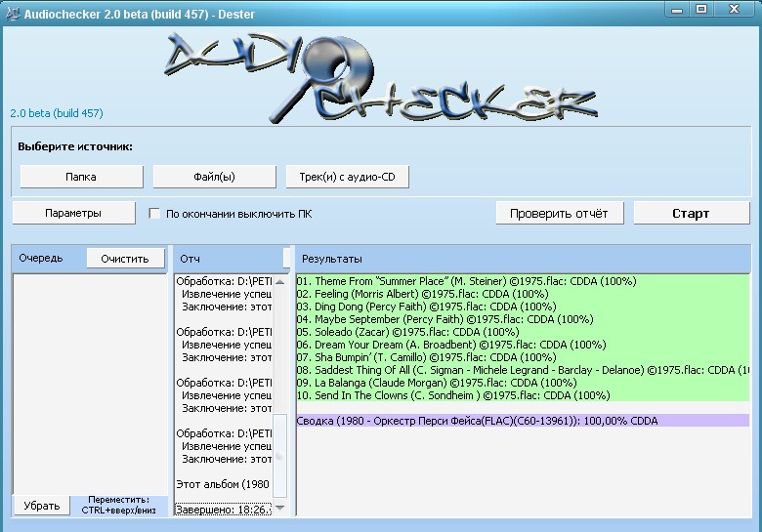Image resolution: width=762 pixels, height=532 pixels.
Task: Click Проверить отчёт button
Action: (559, 213)
